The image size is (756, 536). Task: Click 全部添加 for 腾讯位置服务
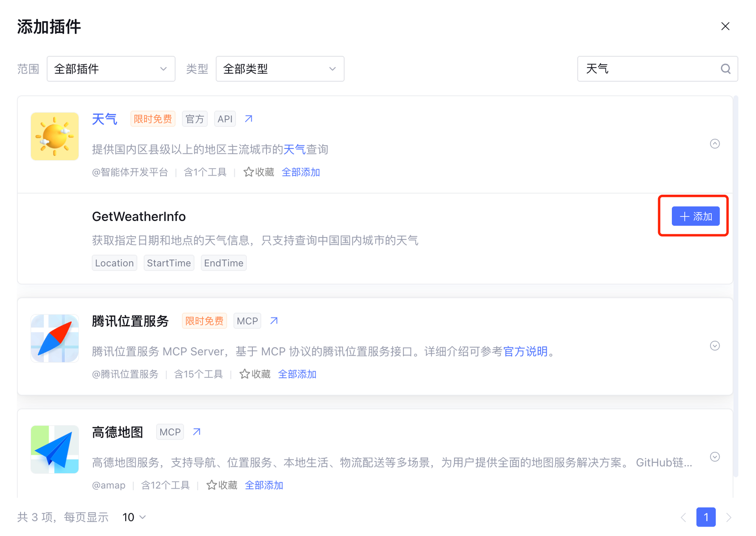click(297, 374)
